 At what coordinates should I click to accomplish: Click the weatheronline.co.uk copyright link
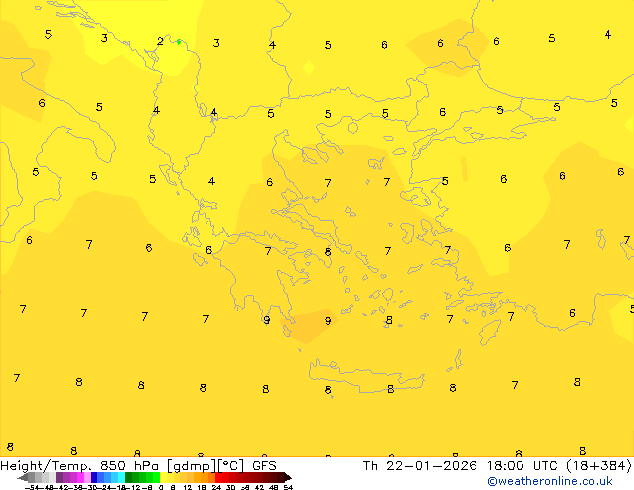tap(550, 481)
